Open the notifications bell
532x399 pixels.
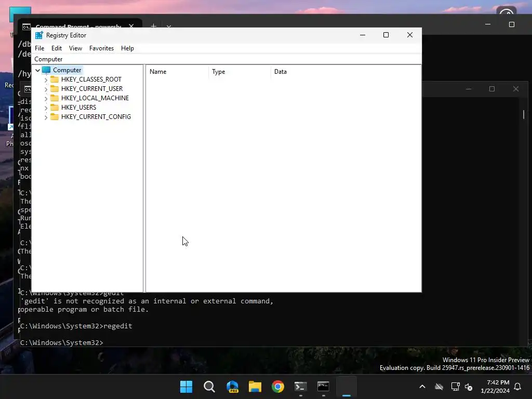[518, 387]
